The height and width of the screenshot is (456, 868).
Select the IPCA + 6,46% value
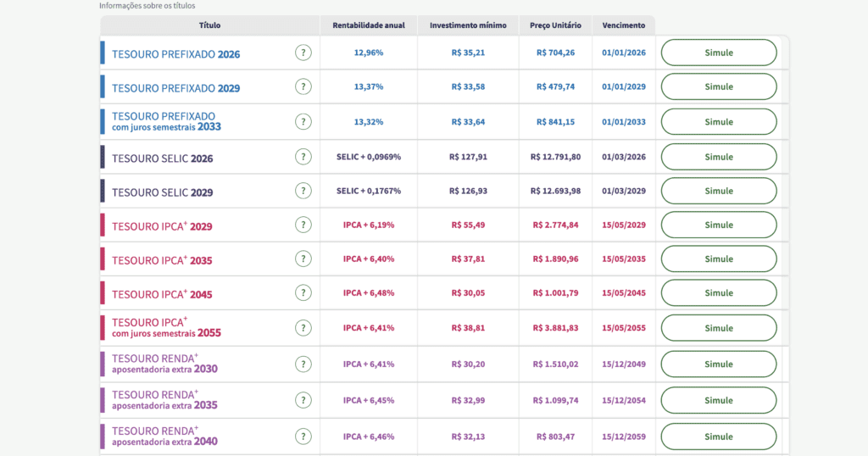pyautogui.click(x=369, y=437)
